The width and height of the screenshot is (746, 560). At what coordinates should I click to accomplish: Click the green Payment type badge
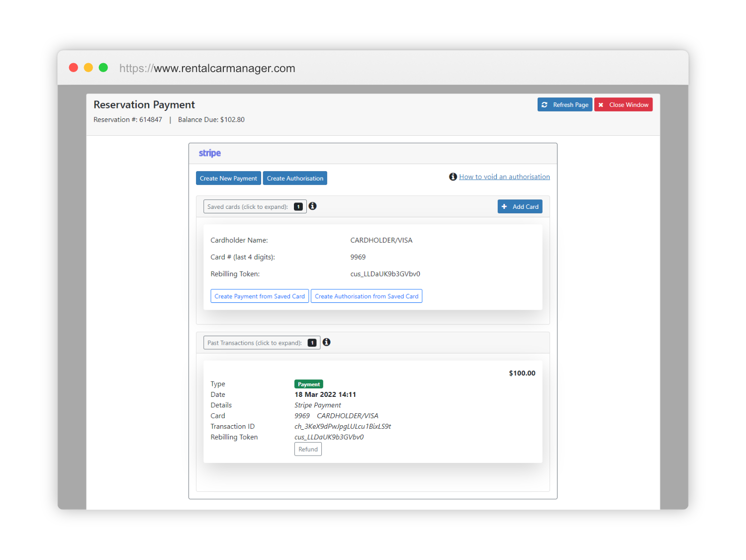tap(308, 384)
